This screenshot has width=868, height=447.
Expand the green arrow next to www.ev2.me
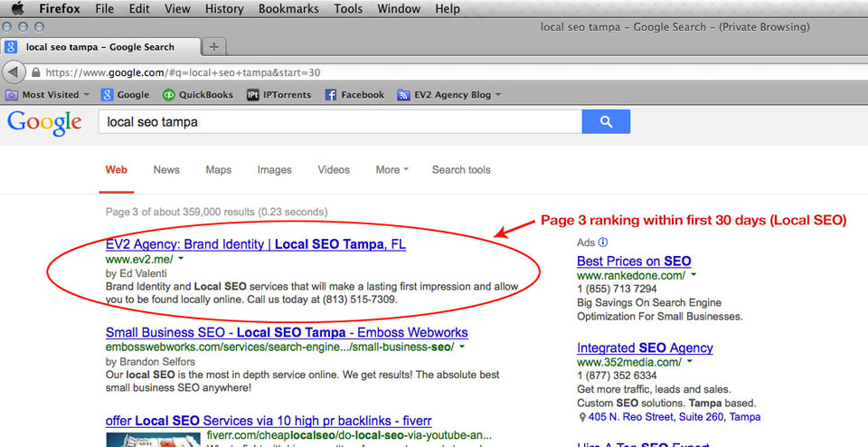[x=182, y=259]
